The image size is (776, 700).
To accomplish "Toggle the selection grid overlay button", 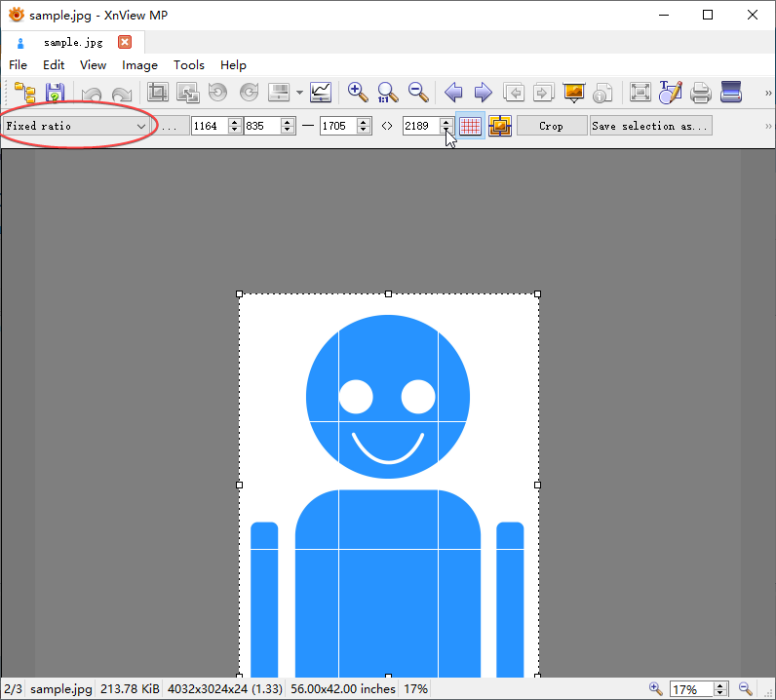I will tap(470, 126).
